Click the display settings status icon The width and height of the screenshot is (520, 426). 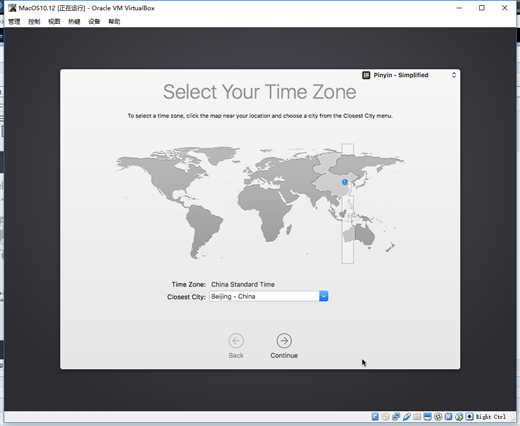(x=428, y=416)
